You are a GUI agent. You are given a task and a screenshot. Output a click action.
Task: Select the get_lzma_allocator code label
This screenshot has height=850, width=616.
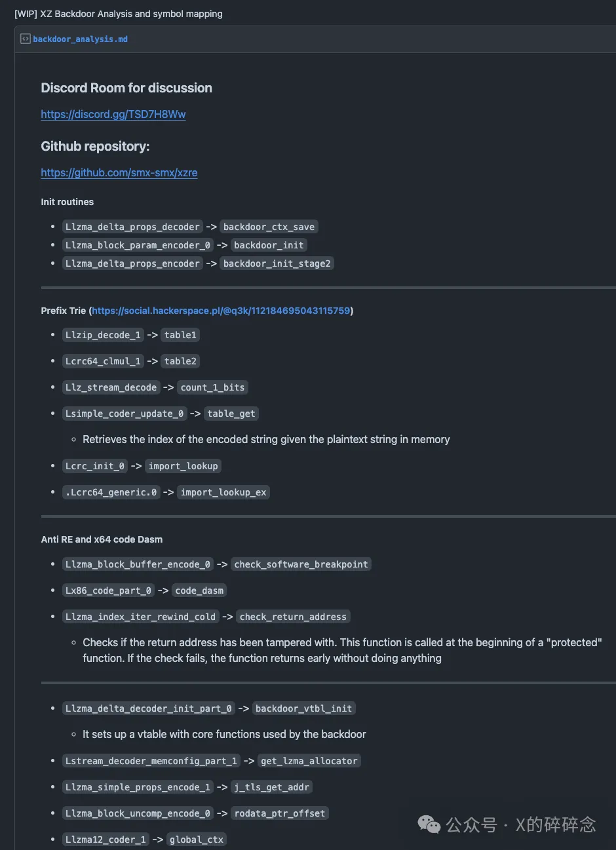(x=309, y=761)
